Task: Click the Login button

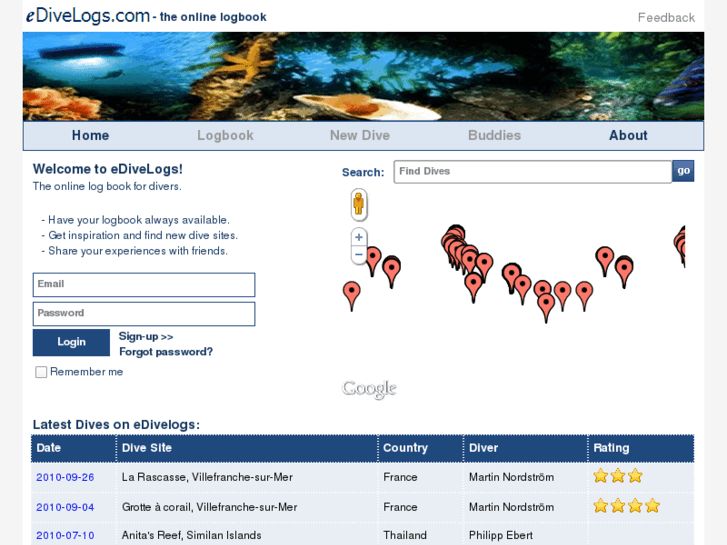Action: pos(71,342)
